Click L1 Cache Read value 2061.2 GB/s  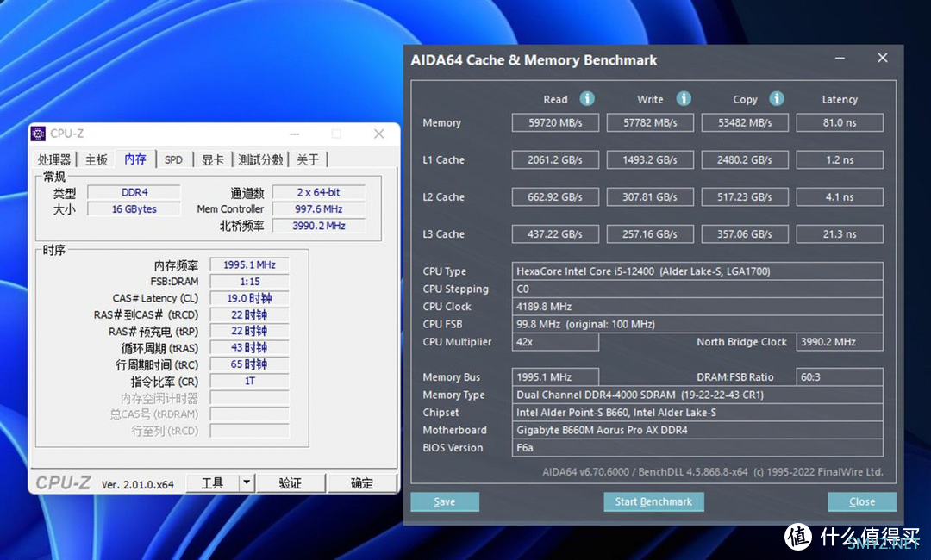pos(555,159)
